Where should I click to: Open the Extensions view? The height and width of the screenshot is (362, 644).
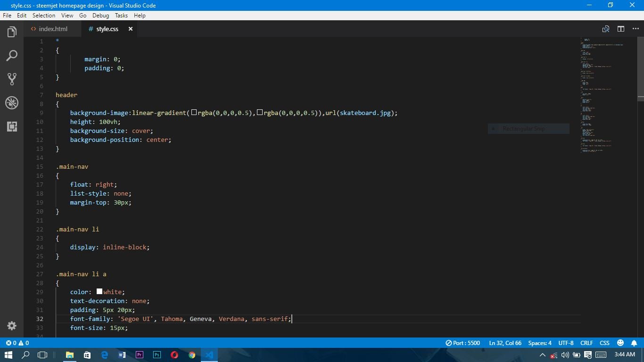point(12,126)
